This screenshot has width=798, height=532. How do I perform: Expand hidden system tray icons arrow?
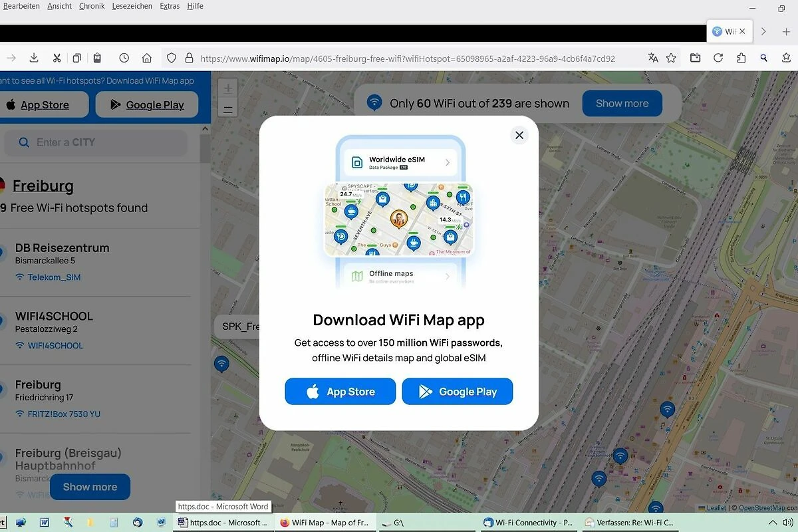[773, 523]
